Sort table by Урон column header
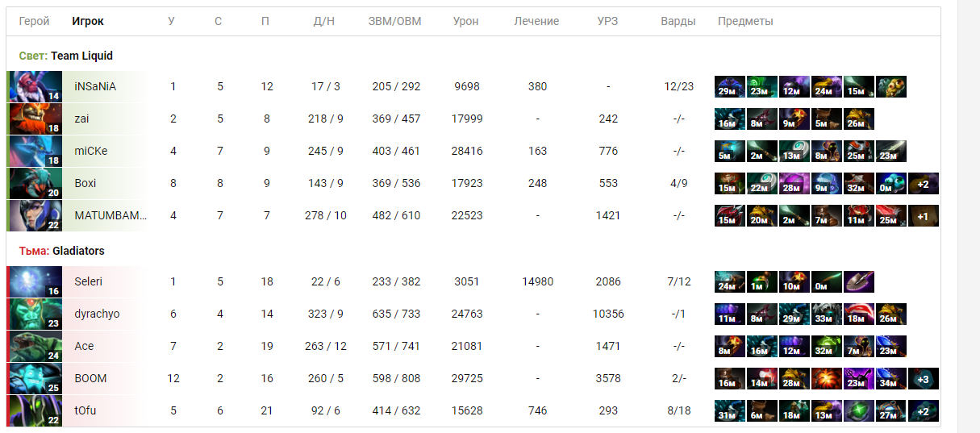The height and width of the screenshot is (433, 980). tap(465, 22)
